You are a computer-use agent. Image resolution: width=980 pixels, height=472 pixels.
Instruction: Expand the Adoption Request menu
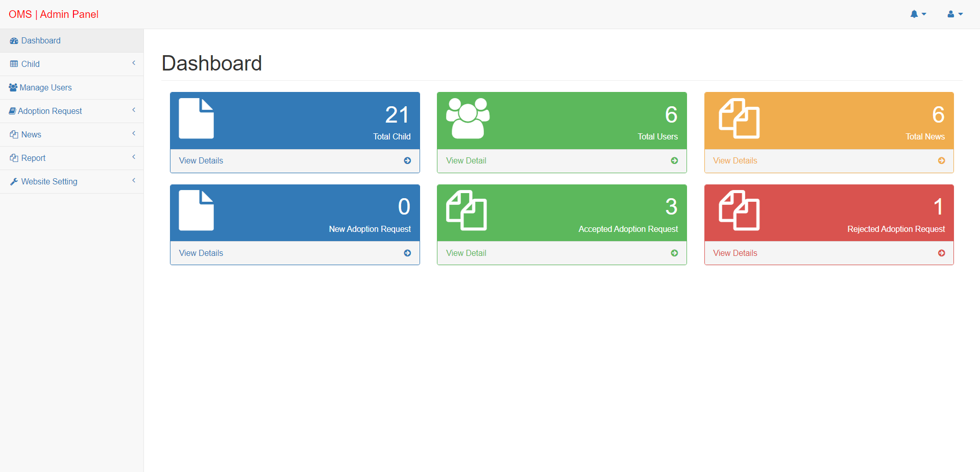click(x=134, y=110)
